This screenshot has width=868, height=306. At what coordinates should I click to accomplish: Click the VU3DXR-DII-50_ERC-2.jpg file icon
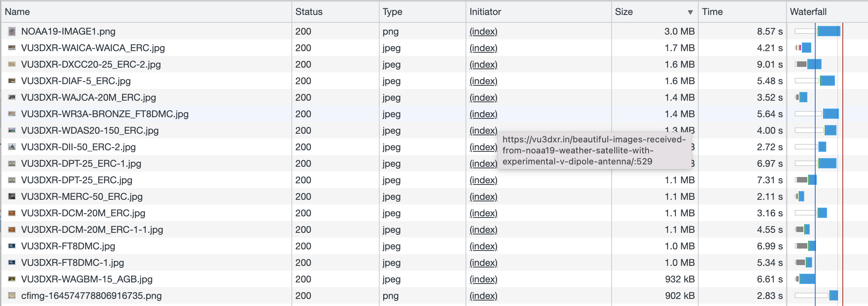(x=12, y=147)
